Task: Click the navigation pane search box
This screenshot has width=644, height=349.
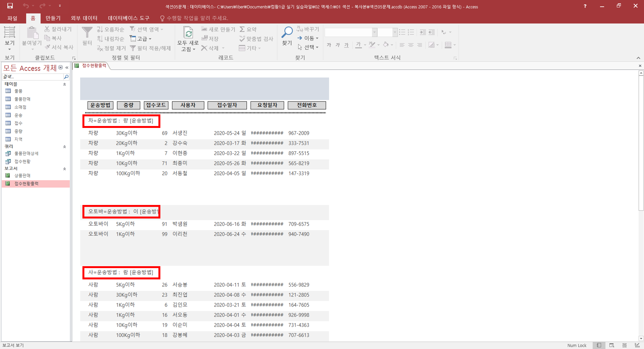Action: [32, 77]
